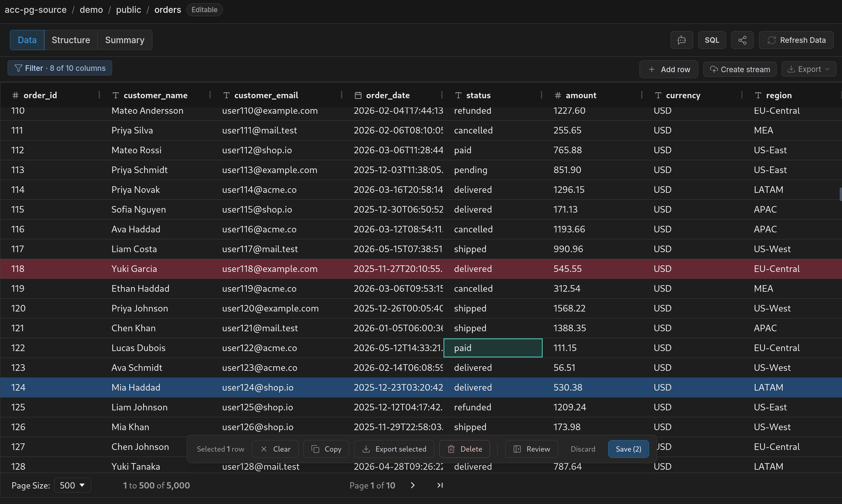Click user117@mail.test email cell
Image resolution: width=842 pixels, height=504 pixels.
click(260, 249)
